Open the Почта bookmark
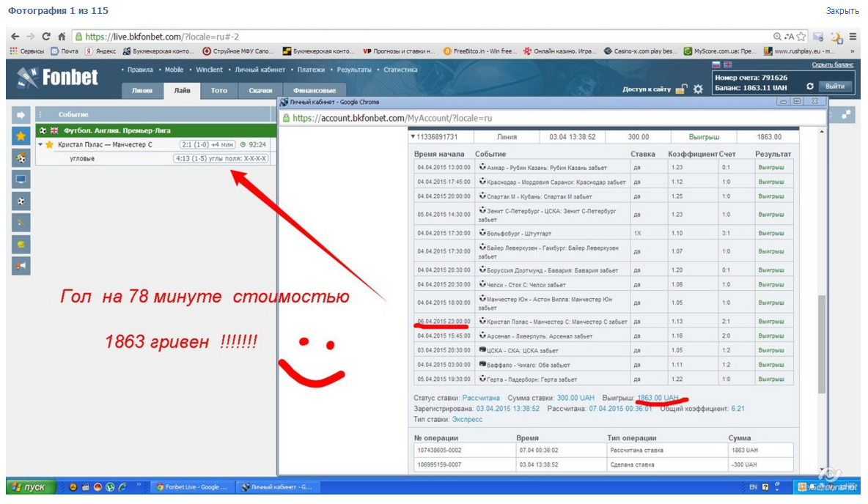 click(65, 51)
